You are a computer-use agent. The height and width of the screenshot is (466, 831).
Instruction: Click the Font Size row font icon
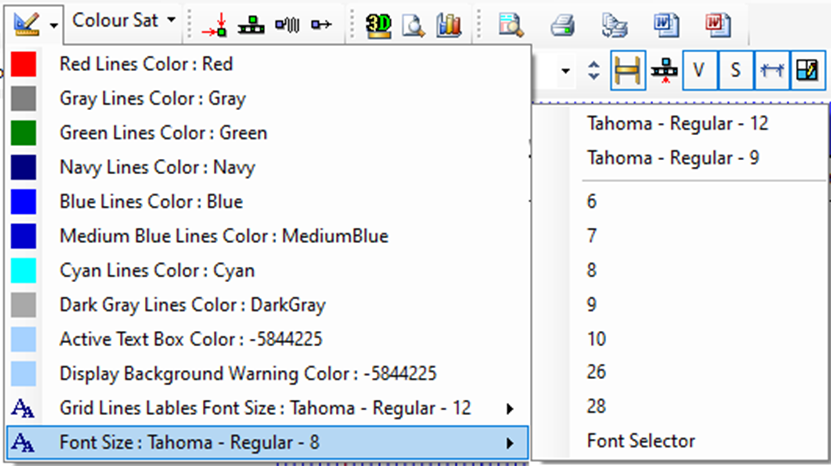point(23,443)
